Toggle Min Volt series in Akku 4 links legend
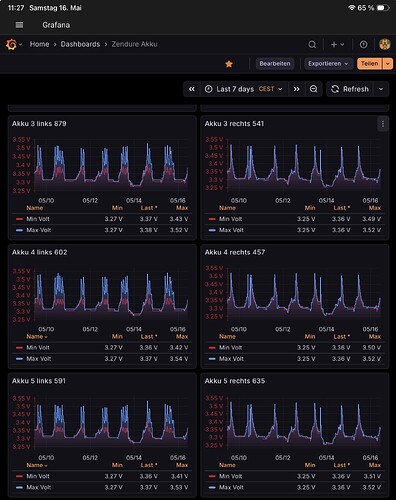This screenshot has width=396, height=500. click(38, 348)
